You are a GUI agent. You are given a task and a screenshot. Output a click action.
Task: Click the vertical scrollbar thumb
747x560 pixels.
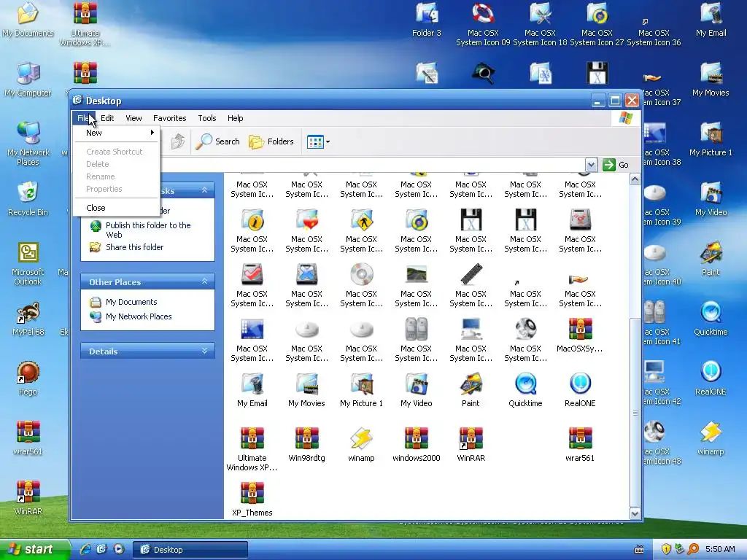click(x=635, y=413)
